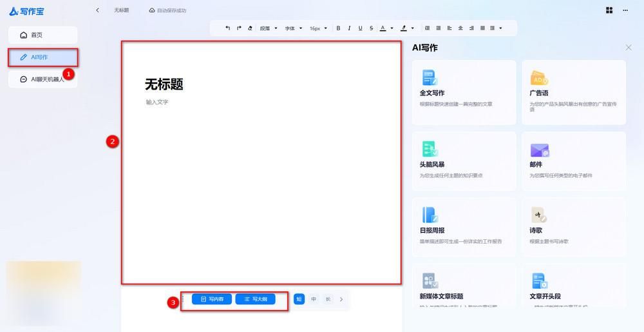This screenshot has height=332, width=644.
Task: Open the 广告语 card
Action: point(574,92)
